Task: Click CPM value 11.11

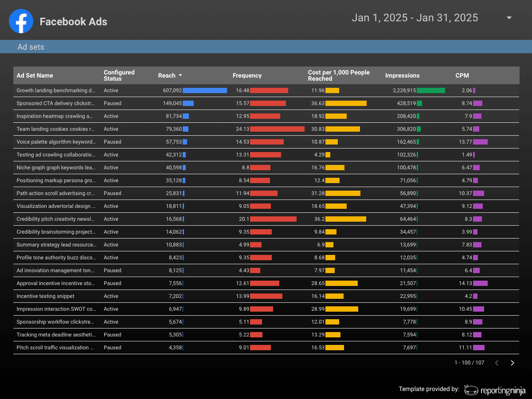Action: (465, 348)
